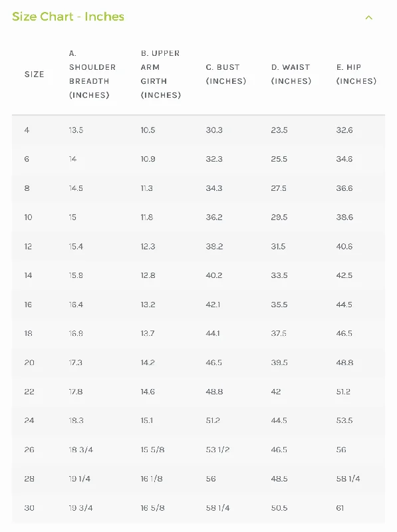Viewport: 397px width, 532px height.
Task: Click the A. Shoulder Breadth column header
Action: [x=92, y=74]
